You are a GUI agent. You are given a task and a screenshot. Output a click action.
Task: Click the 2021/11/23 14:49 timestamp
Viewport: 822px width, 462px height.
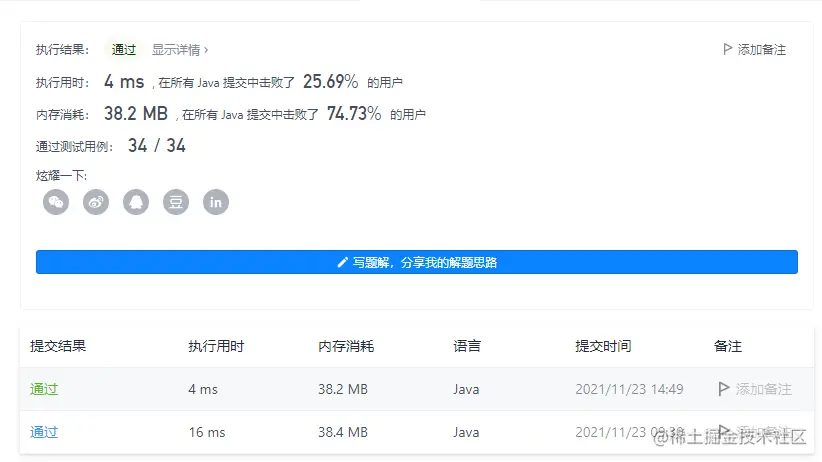[629, 389]
